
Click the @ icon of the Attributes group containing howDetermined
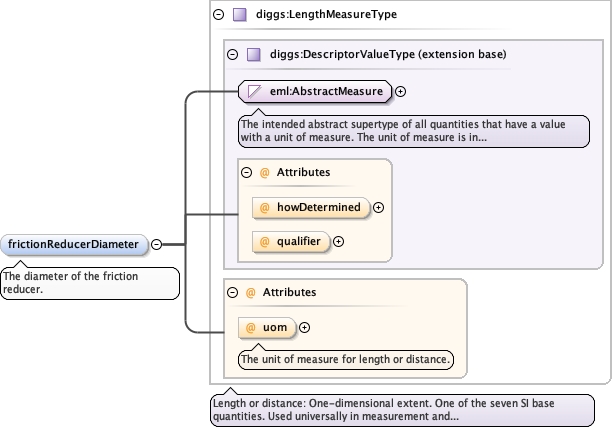point(265,172)
